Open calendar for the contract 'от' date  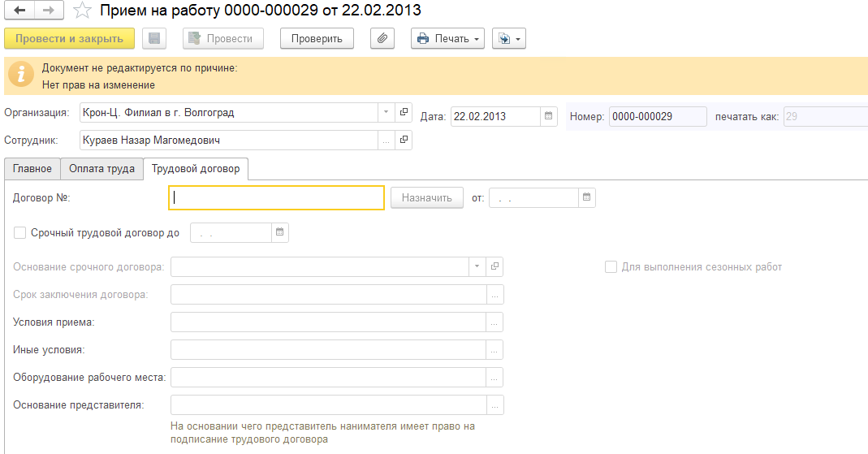(x=587, y=197)
